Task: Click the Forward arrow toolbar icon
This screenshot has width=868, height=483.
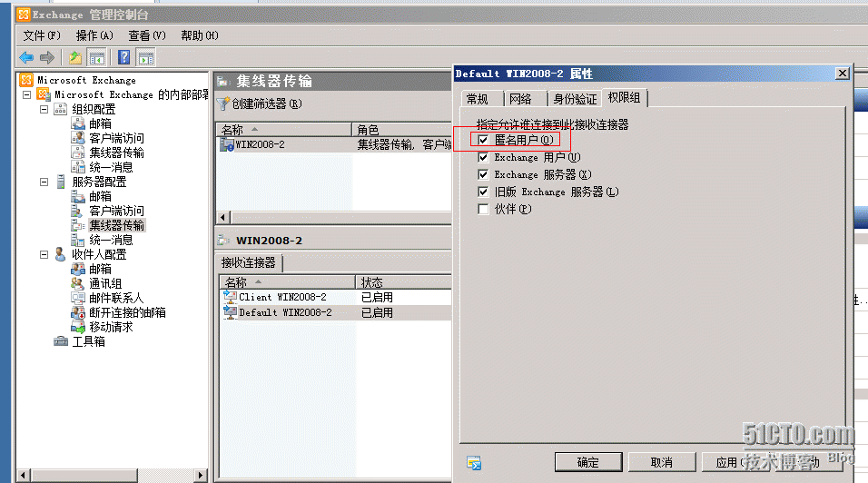Action: (x=47, y=57)
